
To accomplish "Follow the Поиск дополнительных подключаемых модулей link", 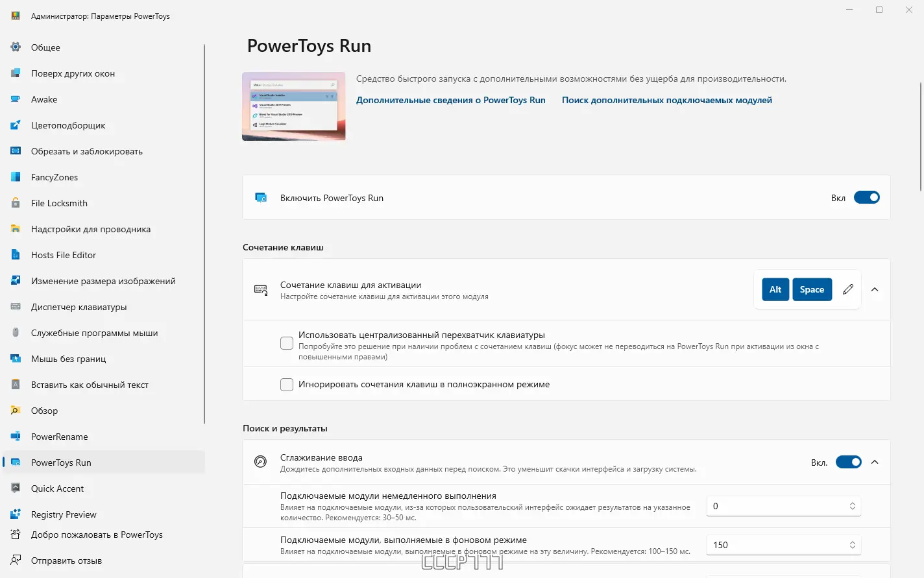I will 667,100.
